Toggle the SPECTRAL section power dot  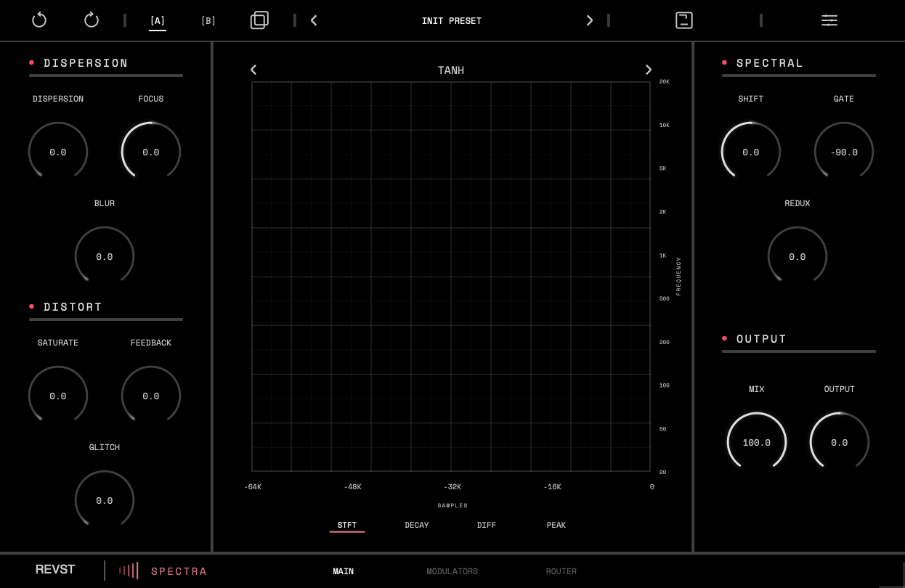[725, 62]
